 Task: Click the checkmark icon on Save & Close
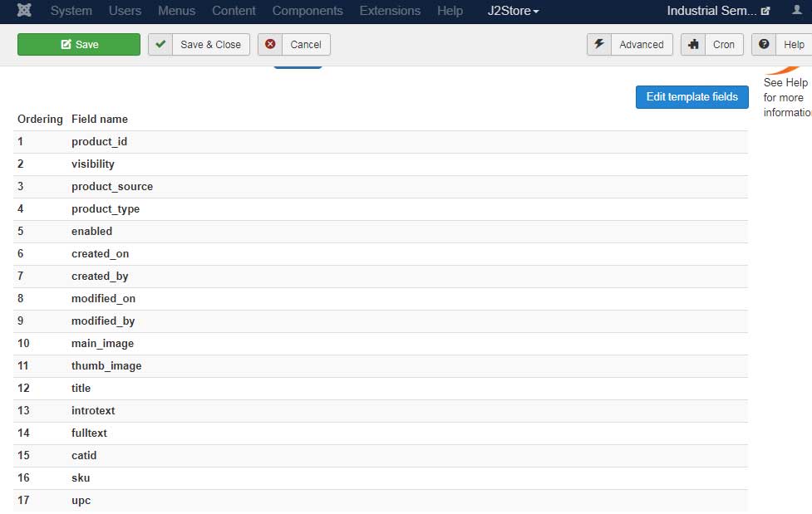[x=160, y=45]
